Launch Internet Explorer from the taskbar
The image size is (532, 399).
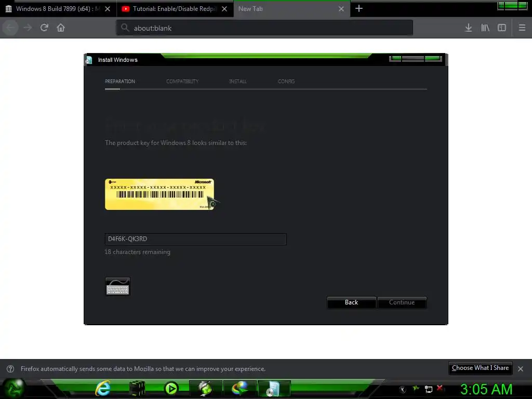(x=103, y=389)
